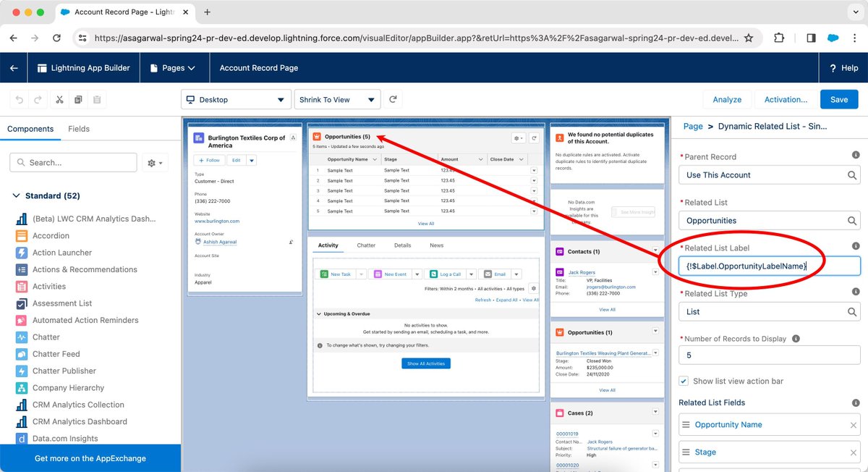
Task: Open the Details tab in canvas
Action: (x=402, y=245)
